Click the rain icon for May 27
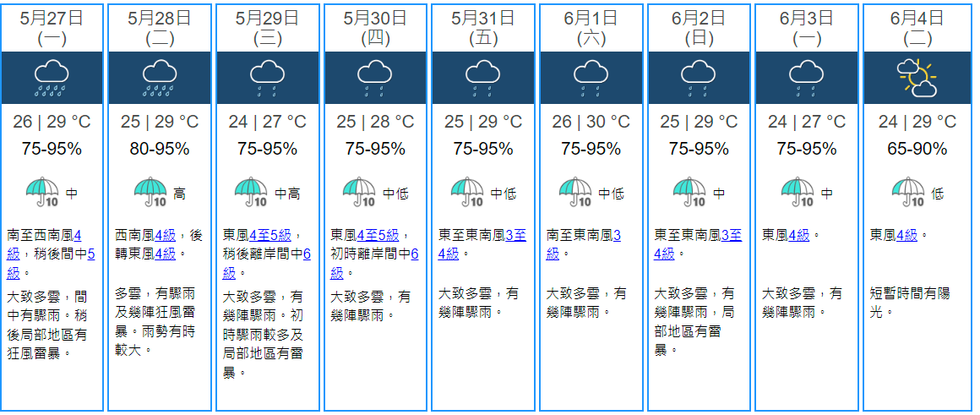980x415 pixels. 52,78
